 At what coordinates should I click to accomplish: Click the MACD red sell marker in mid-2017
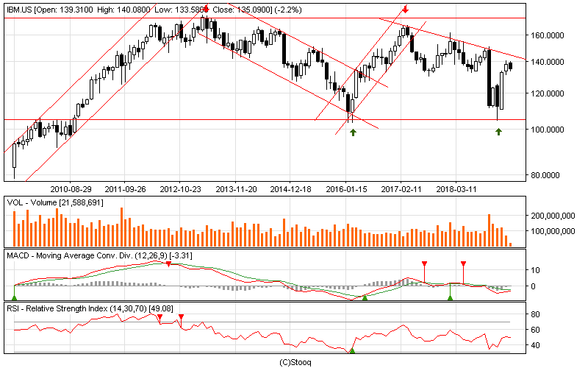tap(424, 264)
